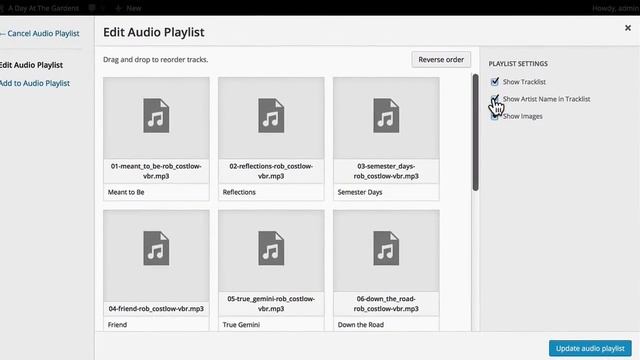Toggle the Show Tracklist checkbox
The image size is (640, 360).
click(495, 82)
